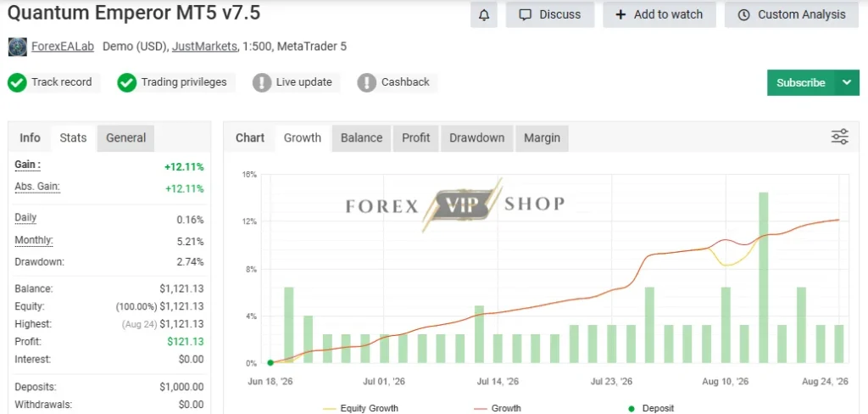This screenshot has width=868, height=414.
Task: Select the Margin chart tab
Action: click(542, 138)
